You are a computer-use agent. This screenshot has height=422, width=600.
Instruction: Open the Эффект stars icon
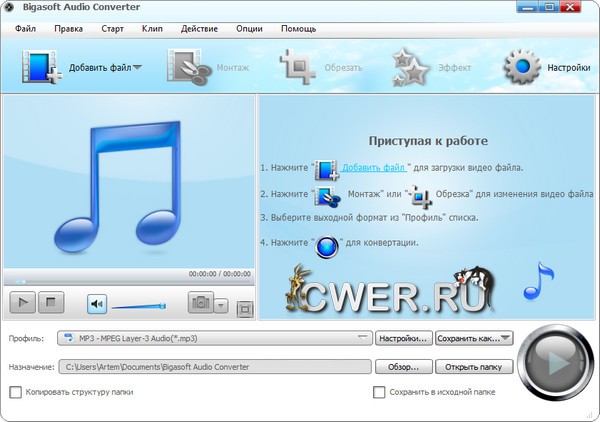pos(410,68)
